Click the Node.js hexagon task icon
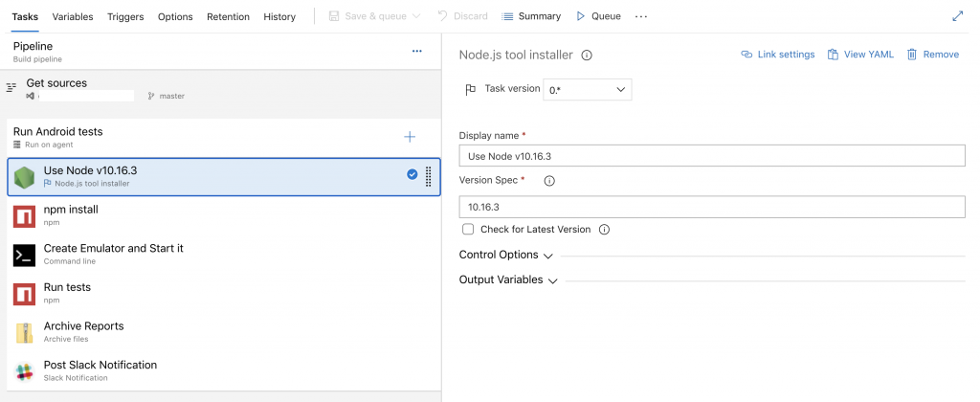Image resolution: width=980 pixels, height=402 pixels. click(24, 178)
